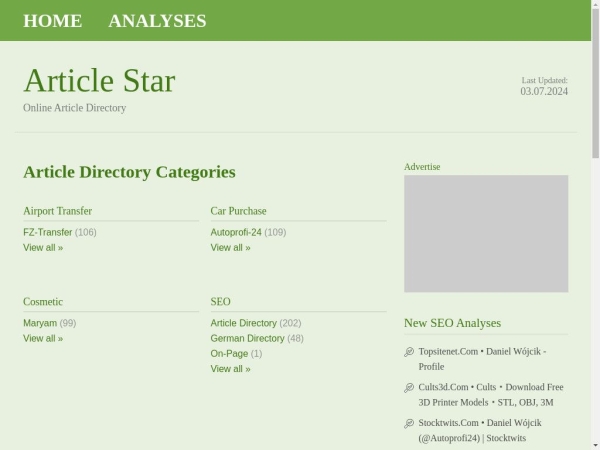
Task: Open the HOME menu item
Action: (x=52, y=20)
